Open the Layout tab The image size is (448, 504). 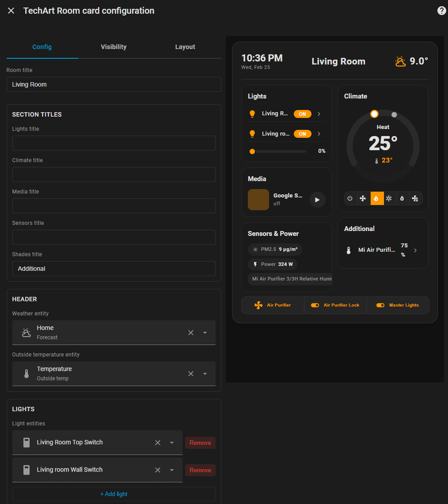pos(185,47)
